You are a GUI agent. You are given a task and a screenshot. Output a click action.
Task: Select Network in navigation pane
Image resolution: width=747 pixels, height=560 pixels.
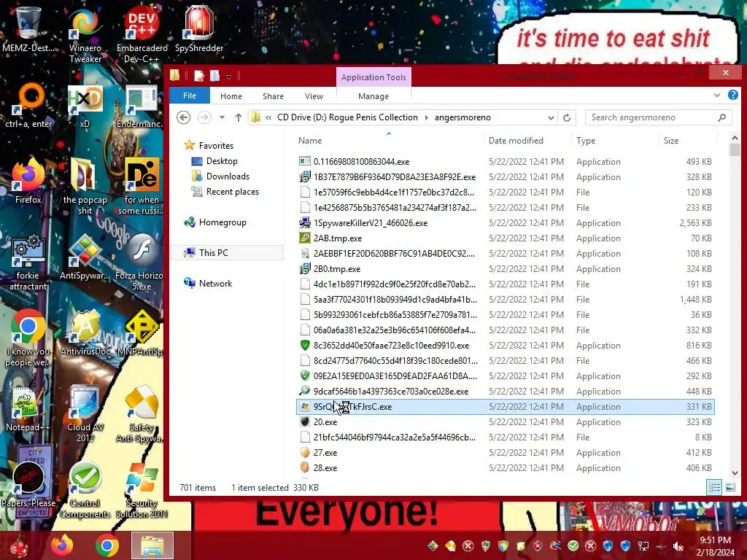pos(215,284)
